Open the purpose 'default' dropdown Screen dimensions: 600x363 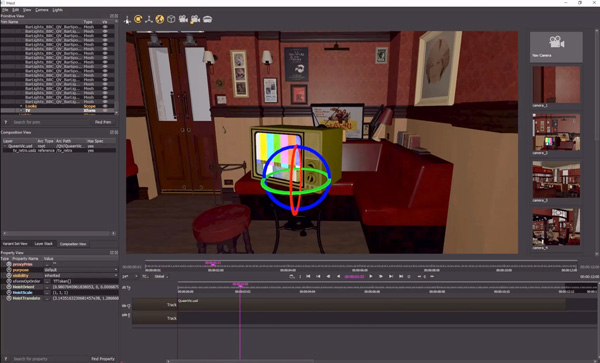coord(80,270)
